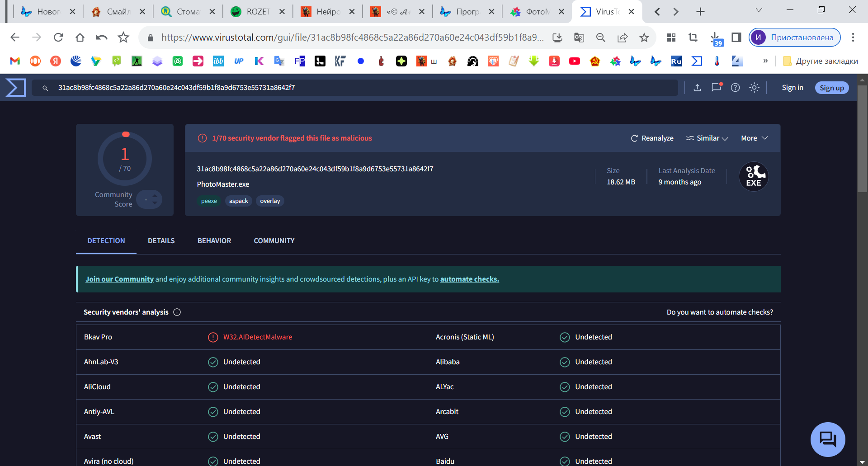Click the bookmark star in the address bar
The width and height of the screenshot is (868, 466).
pos(644,38)
